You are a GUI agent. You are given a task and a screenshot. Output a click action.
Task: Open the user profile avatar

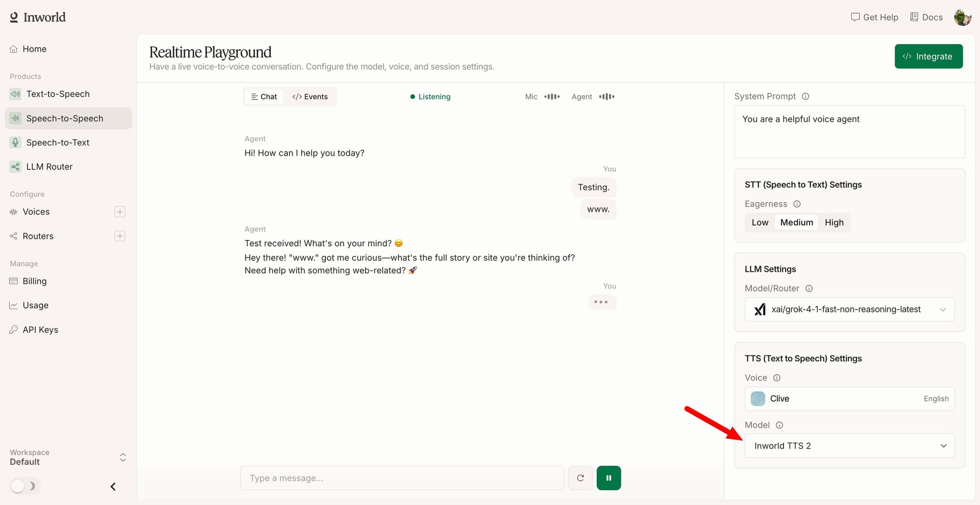962,17
